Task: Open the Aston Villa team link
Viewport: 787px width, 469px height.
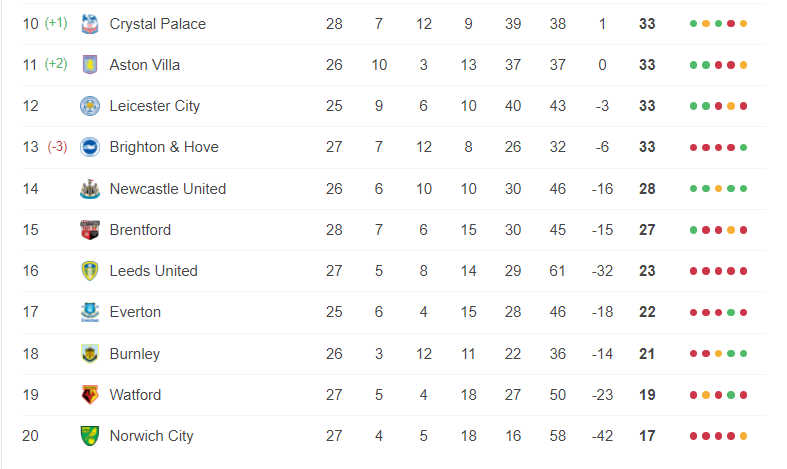Action: pyautogui.click(x=145, y=65)
